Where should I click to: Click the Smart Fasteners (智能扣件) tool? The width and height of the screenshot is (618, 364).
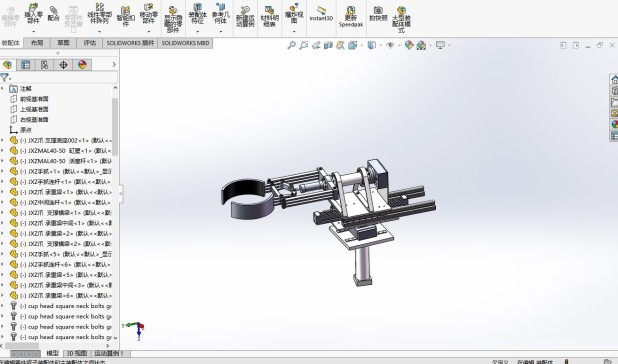click(125, 17)
